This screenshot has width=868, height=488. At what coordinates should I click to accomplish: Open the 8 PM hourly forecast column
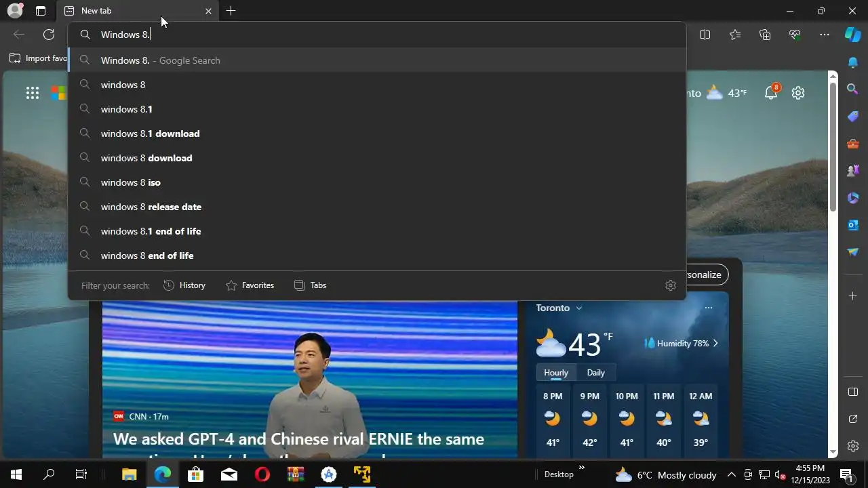pyautogui.click(x=553, y=420)
